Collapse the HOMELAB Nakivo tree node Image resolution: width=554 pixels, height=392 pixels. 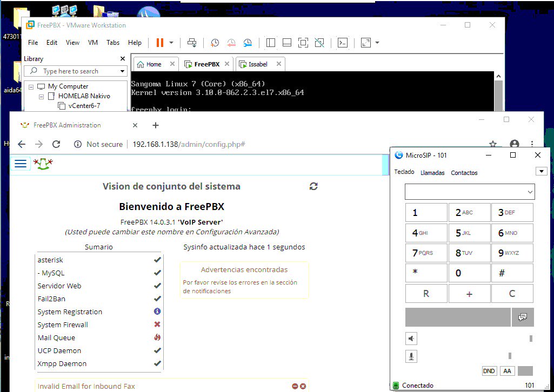tap(41, 96)
